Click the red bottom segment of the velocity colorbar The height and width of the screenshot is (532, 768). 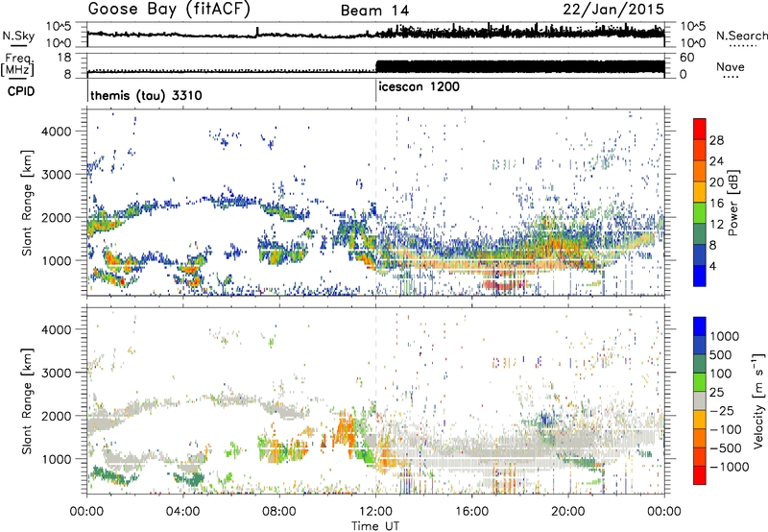(x=700, y=475)
